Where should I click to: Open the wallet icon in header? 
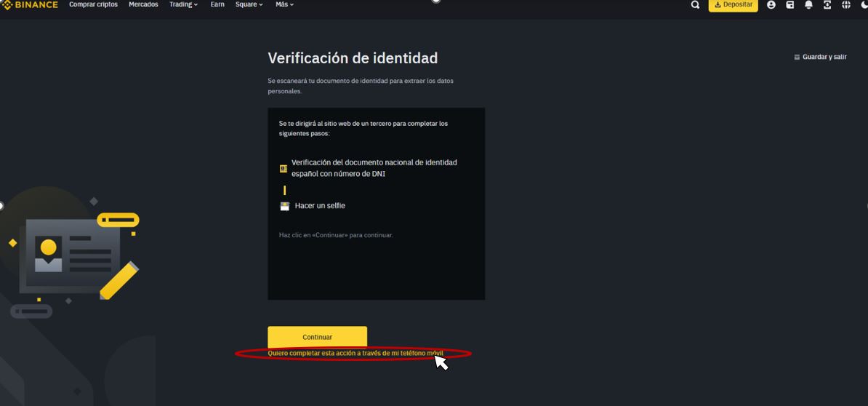(790, 5)
